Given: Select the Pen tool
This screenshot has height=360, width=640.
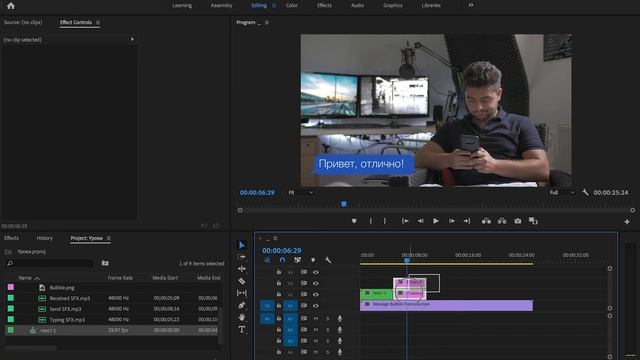Looking at the screenshot, I should click(x=242, y=305).
